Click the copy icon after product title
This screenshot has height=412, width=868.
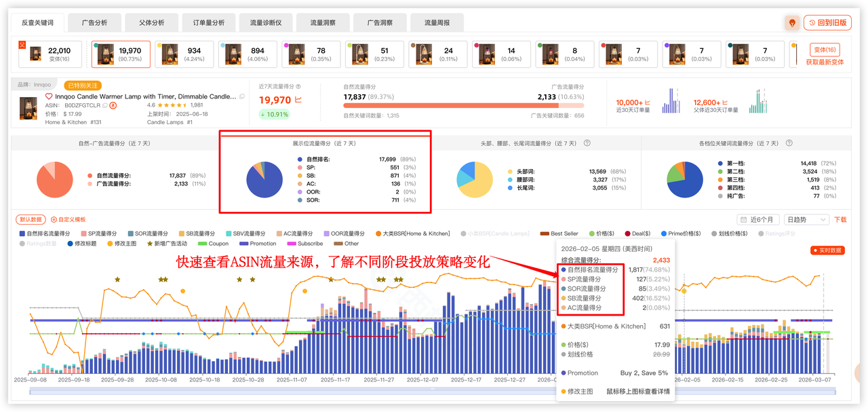click(x=242, y=97)
